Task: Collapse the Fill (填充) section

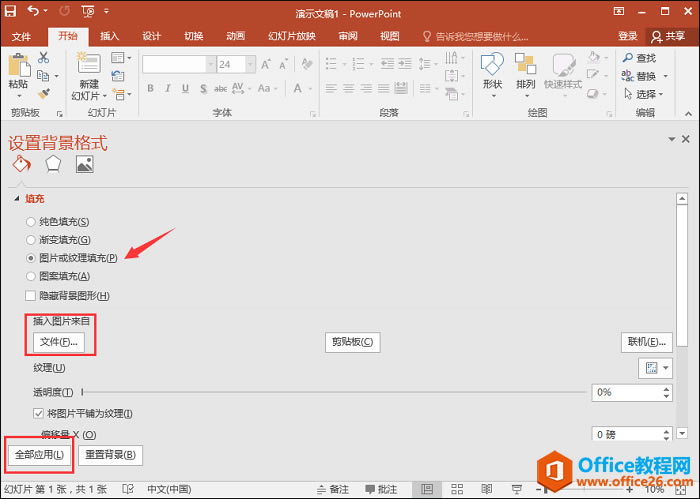Action: coord(15,199)
